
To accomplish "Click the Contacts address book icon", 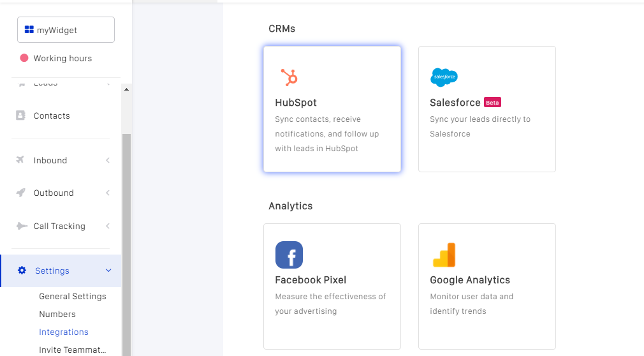I will click(x=20, y=115).
